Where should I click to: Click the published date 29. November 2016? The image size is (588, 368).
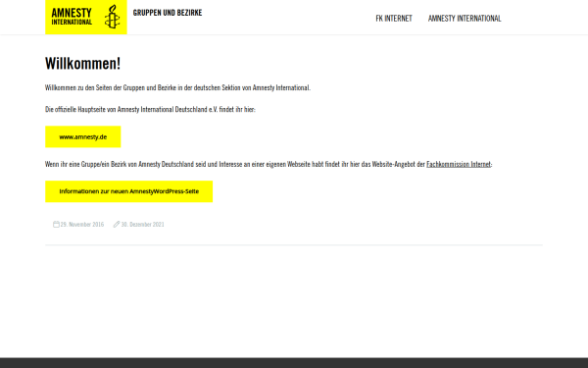(82, 225)
